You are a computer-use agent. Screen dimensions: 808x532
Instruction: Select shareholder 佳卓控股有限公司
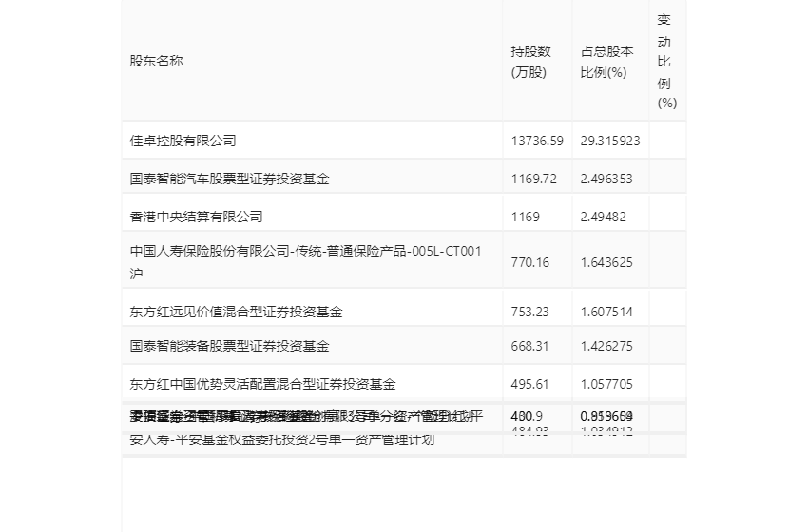click(183, 141)
